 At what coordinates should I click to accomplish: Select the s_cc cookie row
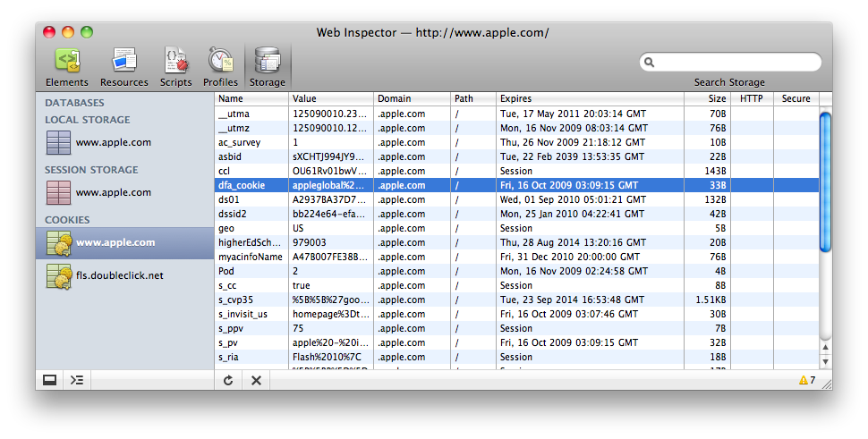tap(516, 286)
